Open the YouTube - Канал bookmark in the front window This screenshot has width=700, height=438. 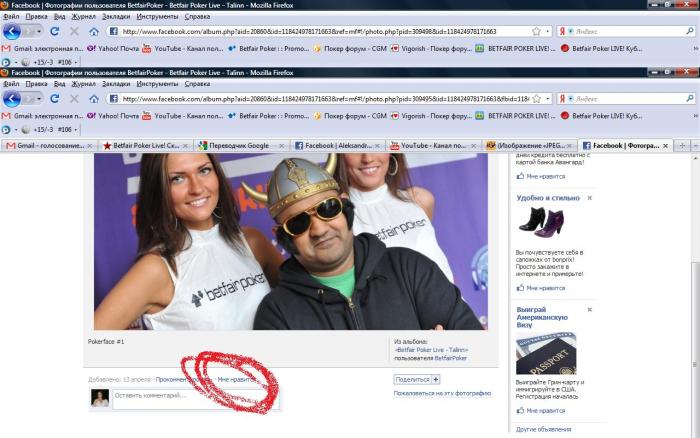point(183,116)
